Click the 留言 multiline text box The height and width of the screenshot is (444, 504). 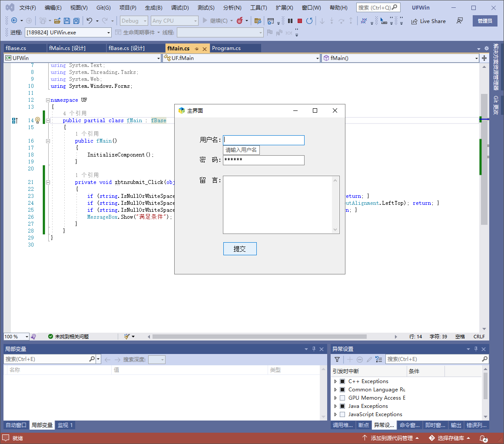281,205
